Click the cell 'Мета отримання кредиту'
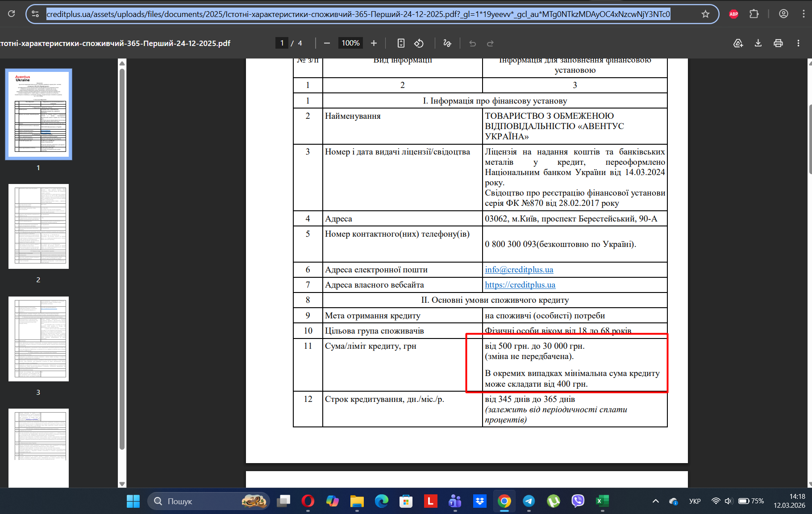The image size is (812, 514). 402,316
